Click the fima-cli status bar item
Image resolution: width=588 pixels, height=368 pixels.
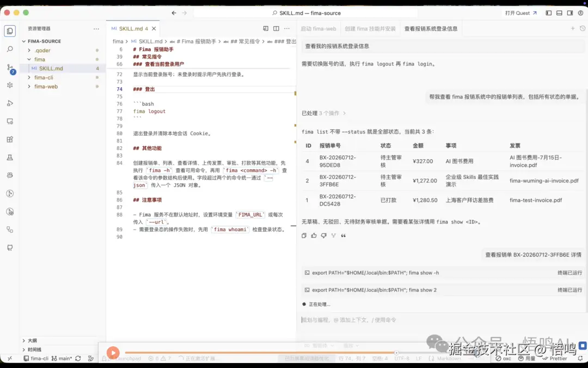click(x=36, y=359)
